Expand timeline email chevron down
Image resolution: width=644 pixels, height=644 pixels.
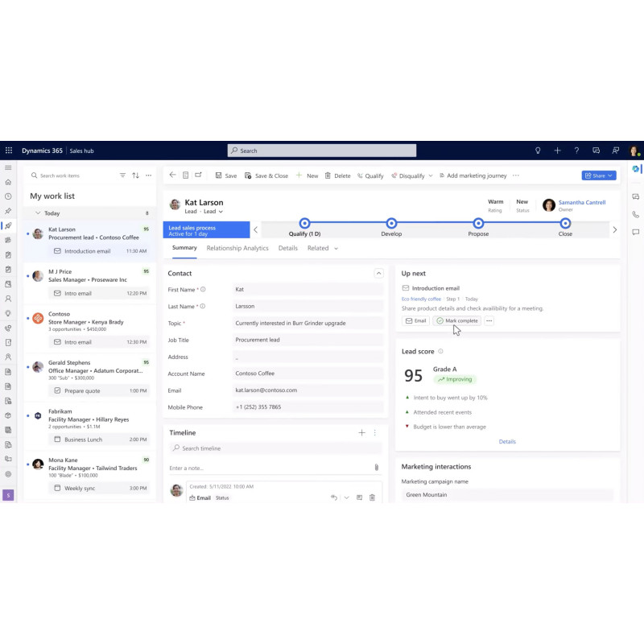click(x=347, y=497)
